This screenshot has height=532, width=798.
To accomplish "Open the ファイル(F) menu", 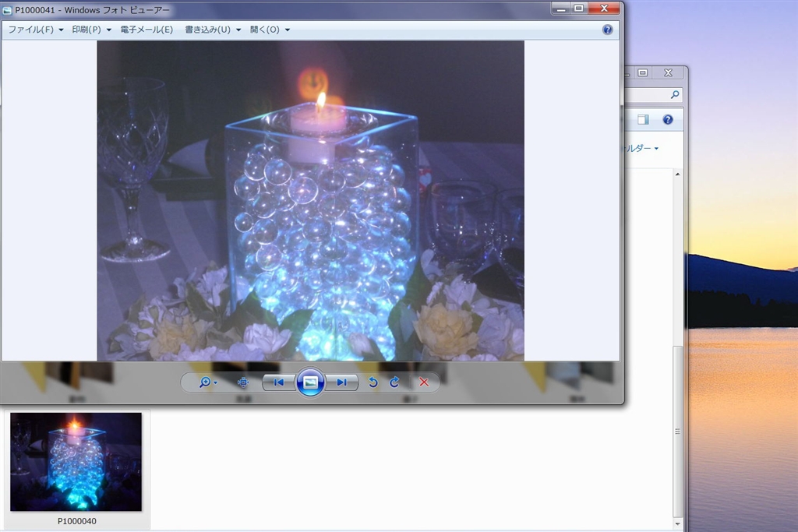I will (x=35, y=30).
